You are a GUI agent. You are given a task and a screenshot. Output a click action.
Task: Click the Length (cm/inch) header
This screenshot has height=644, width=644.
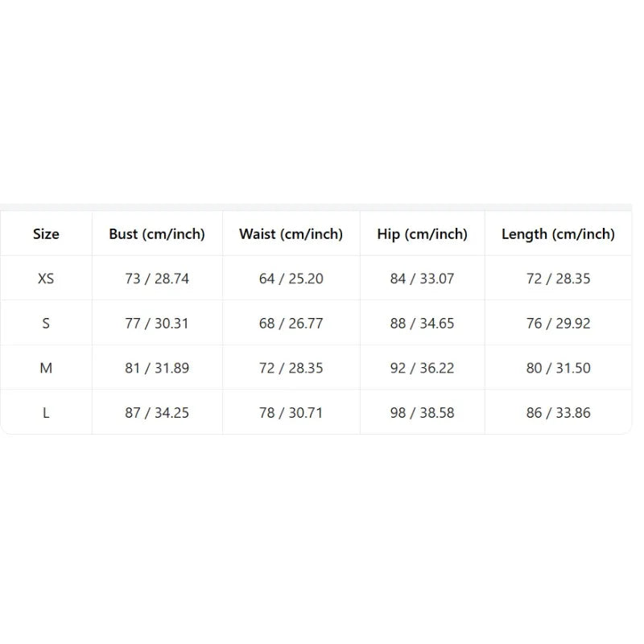tap(558, 234)
